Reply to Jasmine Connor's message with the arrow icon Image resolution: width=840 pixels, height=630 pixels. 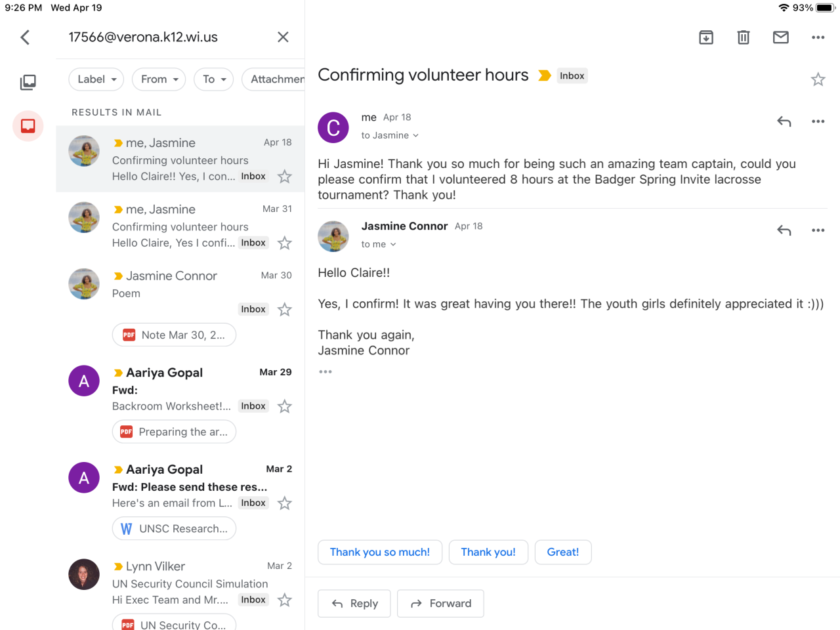click(784, 230)
